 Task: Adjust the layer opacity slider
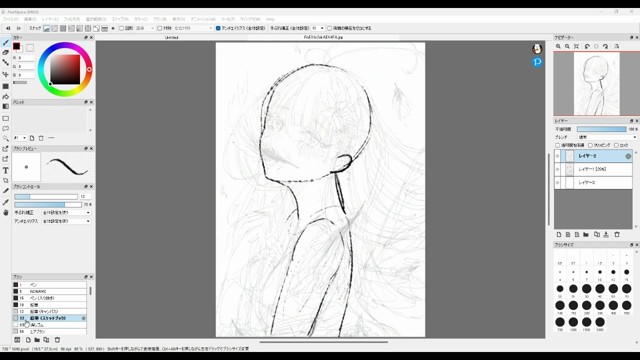click(602, 129)
